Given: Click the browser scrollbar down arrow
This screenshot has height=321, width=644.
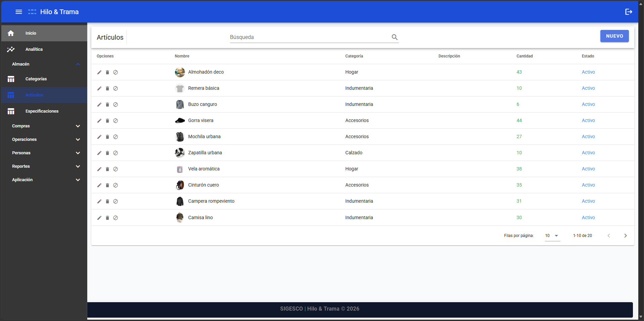Looking at the screenshot, I should (641, 317).
